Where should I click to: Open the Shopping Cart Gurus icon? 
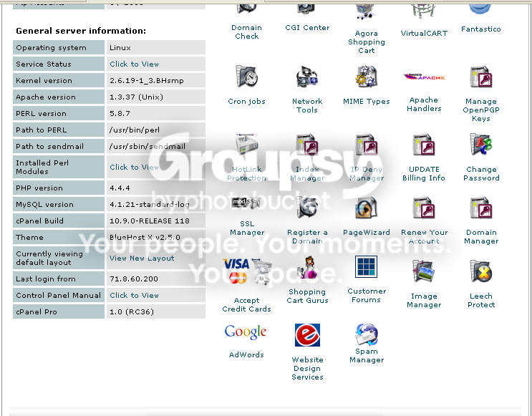point(307,268)
